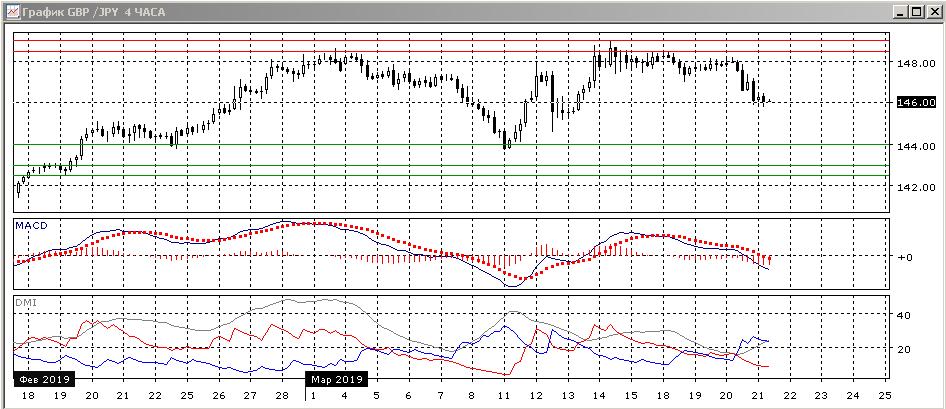
Task: Click the minimize window button
Action: 902,11
